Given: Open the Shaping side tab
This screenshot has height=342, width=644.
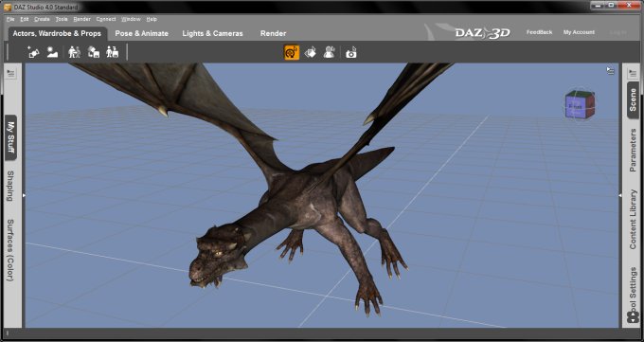Looking at the screenshot, I should tap(10, 186).
